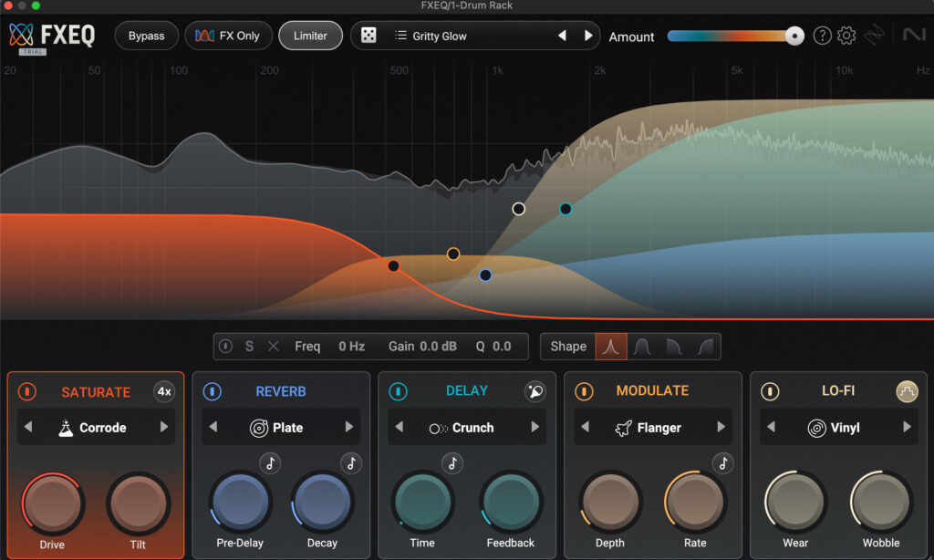The image size is (934, 560).
Task: Click the Q value field
Action: click(502, 347)
